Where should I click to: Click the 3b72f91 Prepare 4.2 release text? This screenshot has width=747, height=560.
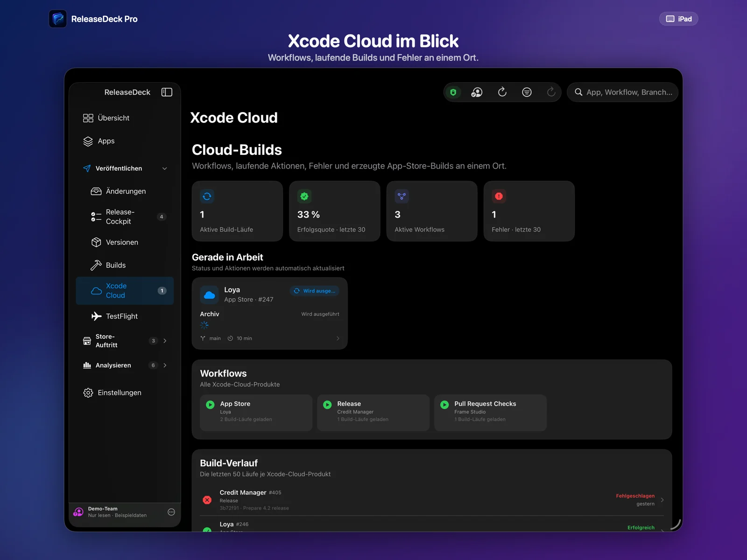254,508
